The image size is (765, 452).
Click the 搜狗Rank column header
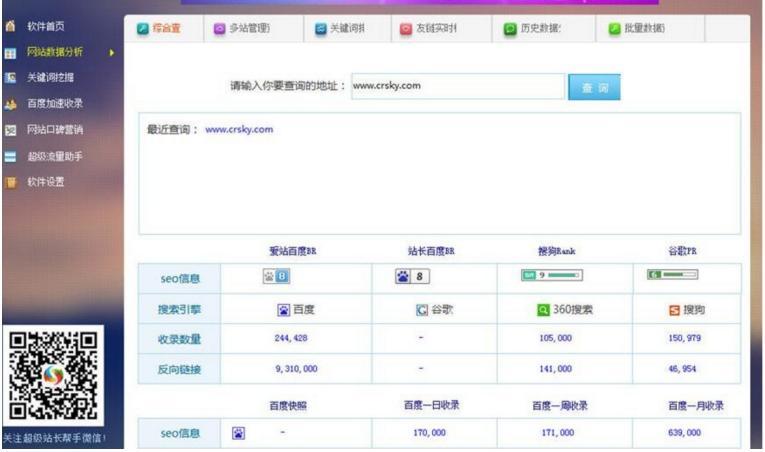[x=556, y=251]
